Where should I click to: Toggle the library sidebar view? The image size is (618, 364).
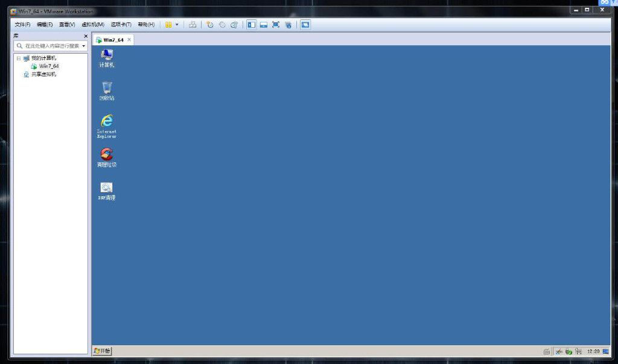tap(252, 25)
